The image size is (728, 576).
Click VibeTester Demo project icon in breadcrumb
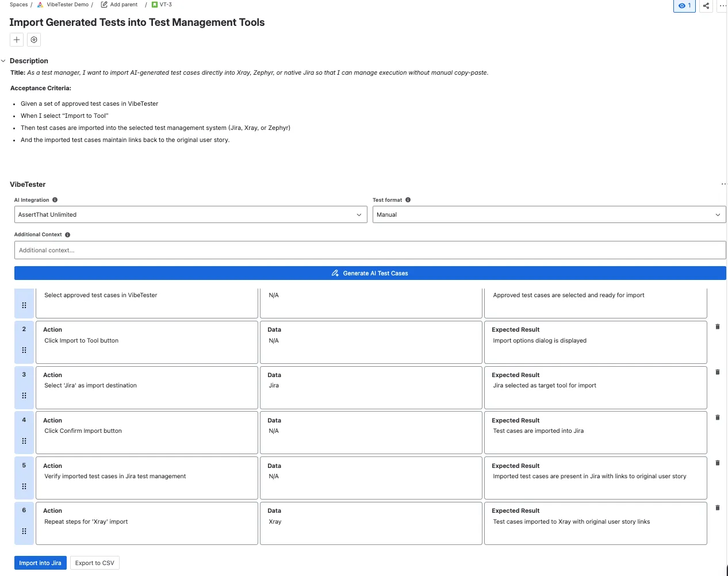[x=40, y=5]
